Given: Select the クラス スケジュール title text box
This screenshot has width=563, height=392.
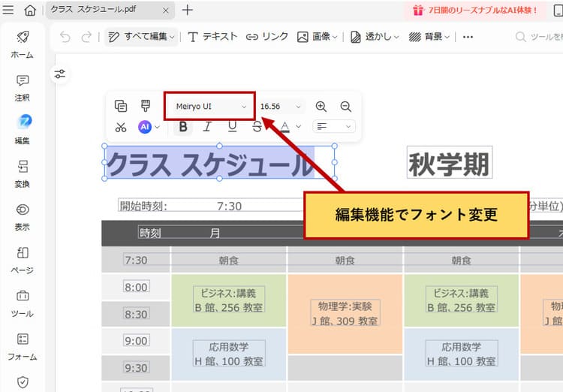Looking at the screenshot, I should pos(219,162).
